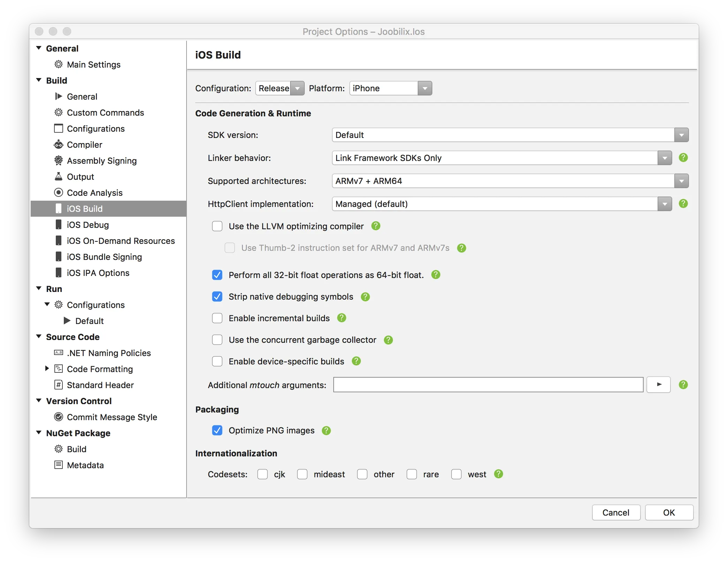Screen dimensions: 728x563
Task: Click the Additional mtouch arguments text field
Action: tap(488, 385)
